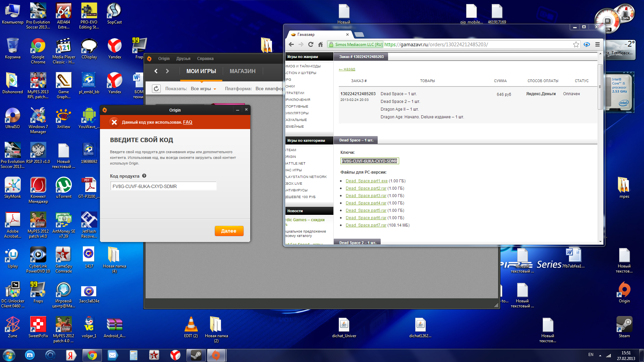The width and height of the screenshot is (644, 362).
Task: Click the red error X icon in the banner
Action: pos(114,122)
